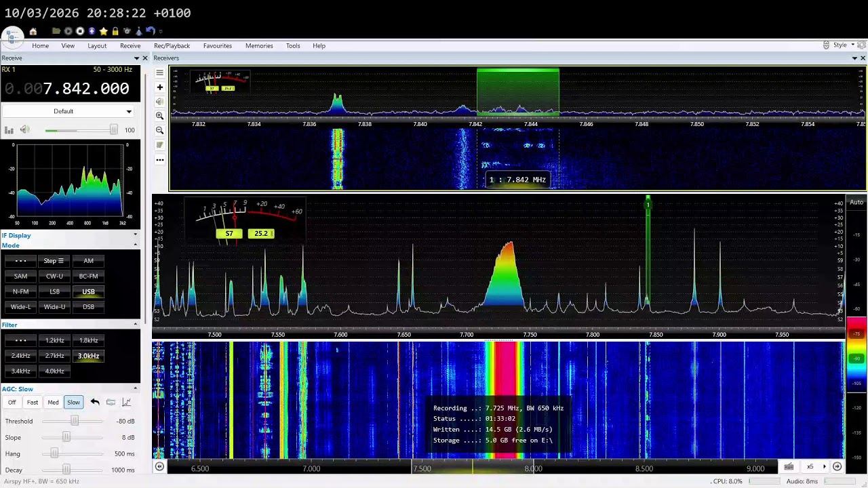Select the 1.2kHz filter

(54, 340)
